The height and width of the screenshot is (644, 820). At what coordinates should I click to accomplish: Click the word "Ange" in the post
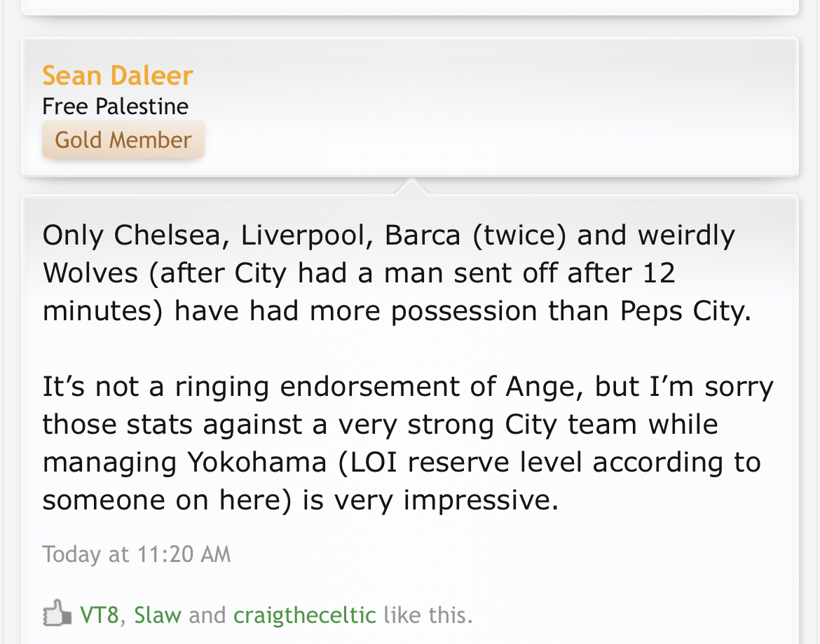548,387
